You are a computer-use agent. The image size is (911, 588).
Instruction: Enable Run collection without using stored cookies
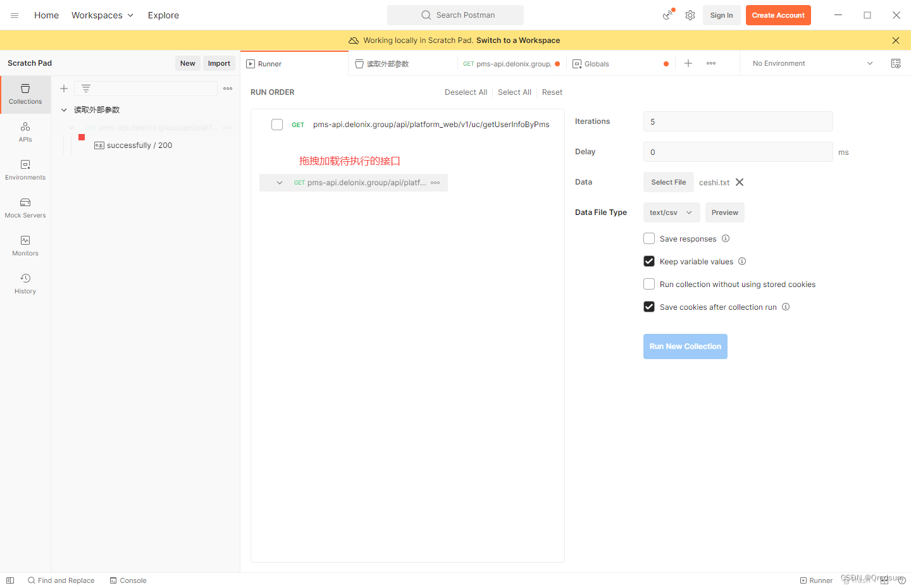tap(649, 284)
